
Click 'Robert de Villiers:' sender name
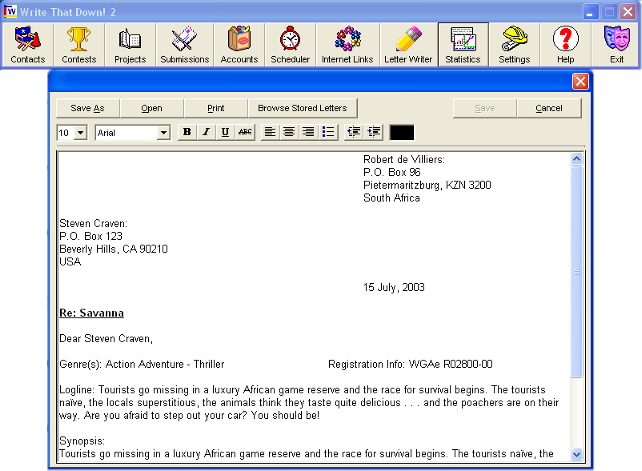click(x=404, y=159)
